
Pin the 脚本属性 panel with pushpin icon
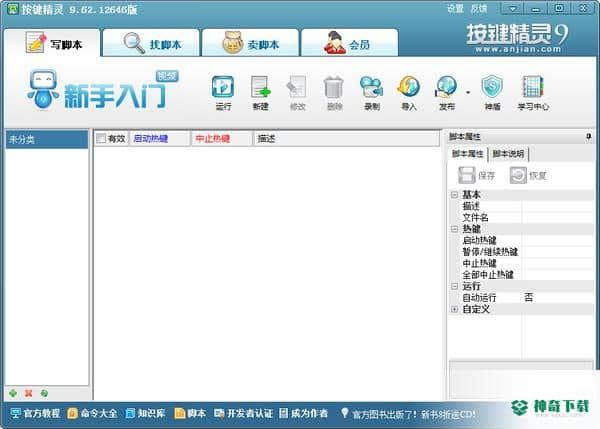click(x=589, y=137)
